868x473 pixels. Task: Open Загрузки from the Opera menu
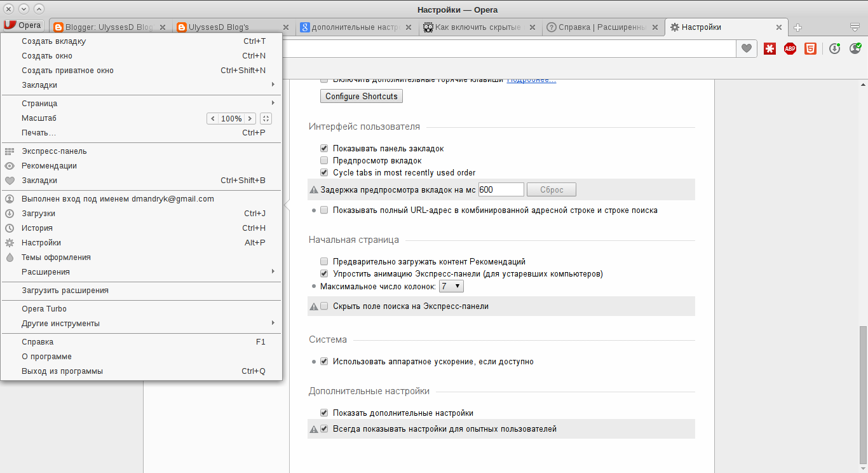pyautogui.click(x=38, y=213)
